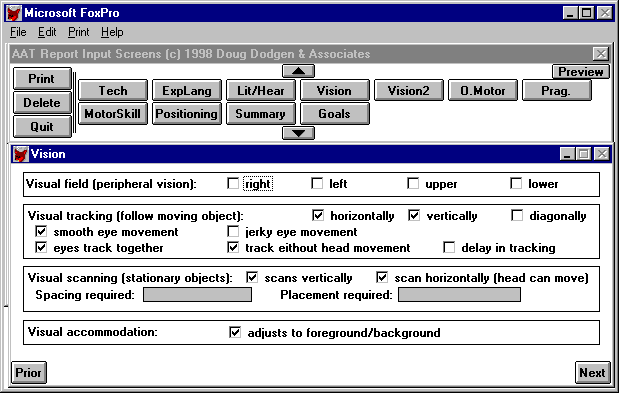
Task: Click the fox icon in the Vision window title bar
Action: click(x=21, y=154)
